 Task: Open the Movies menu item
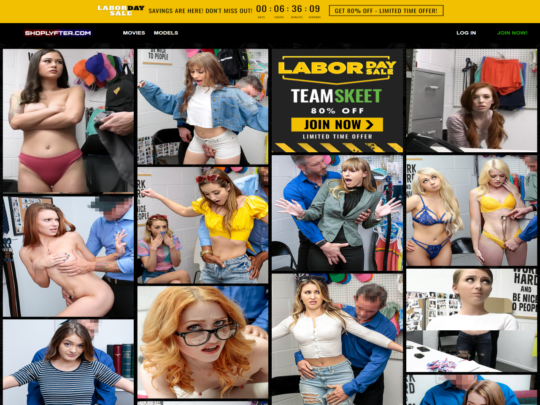(x=134, y=33)
